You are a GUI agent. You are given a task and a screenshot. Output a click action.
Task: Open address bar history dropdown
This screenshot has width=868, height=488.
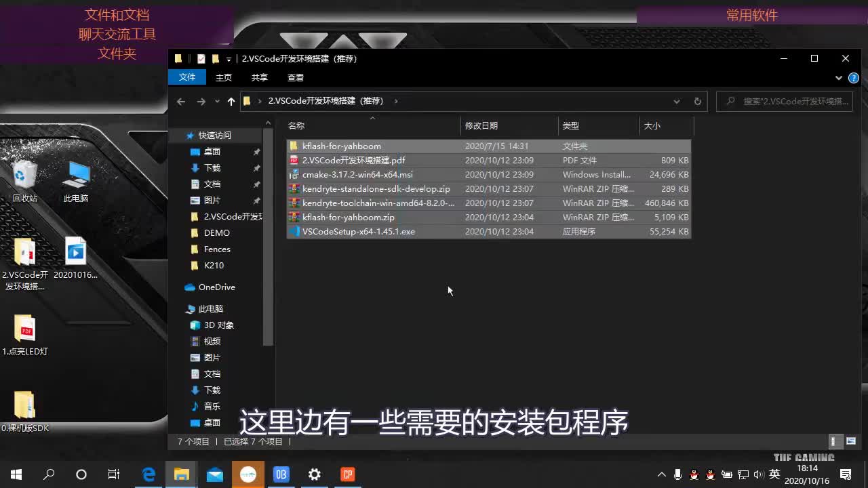click(676, 102)
